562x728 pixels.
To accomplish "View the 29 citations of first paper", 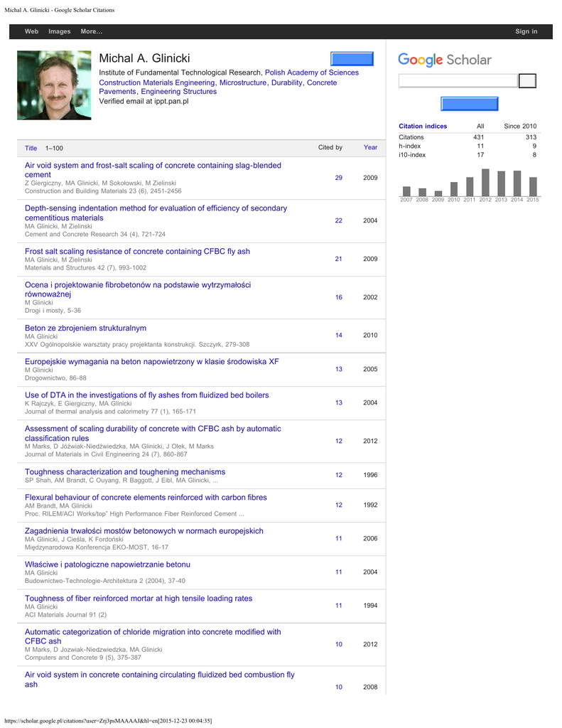I will [x=338, y=178].
